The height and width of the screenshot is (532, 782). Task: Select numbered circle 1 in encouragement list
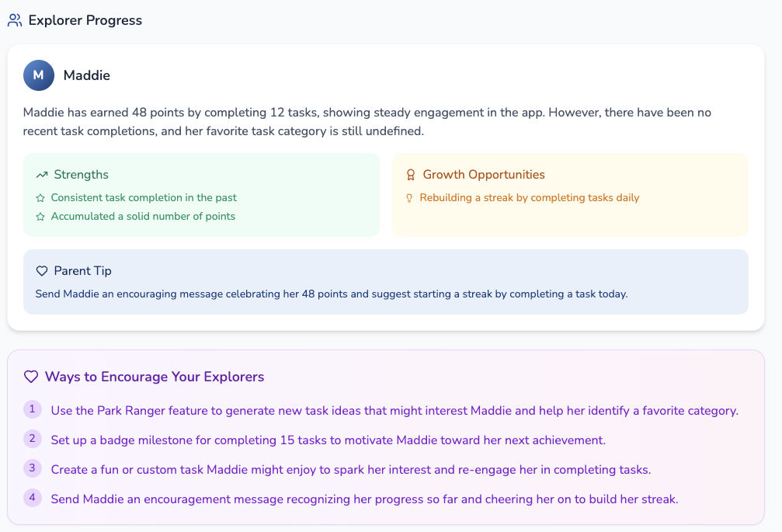click(x=33, y=409)
